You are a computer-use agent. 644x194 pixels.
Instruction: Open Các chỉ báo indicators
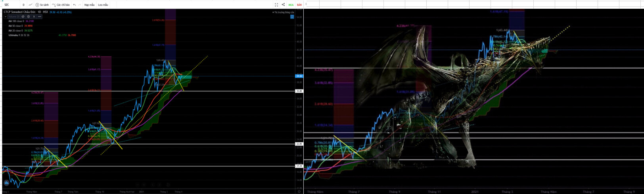[x=61, y=5]
